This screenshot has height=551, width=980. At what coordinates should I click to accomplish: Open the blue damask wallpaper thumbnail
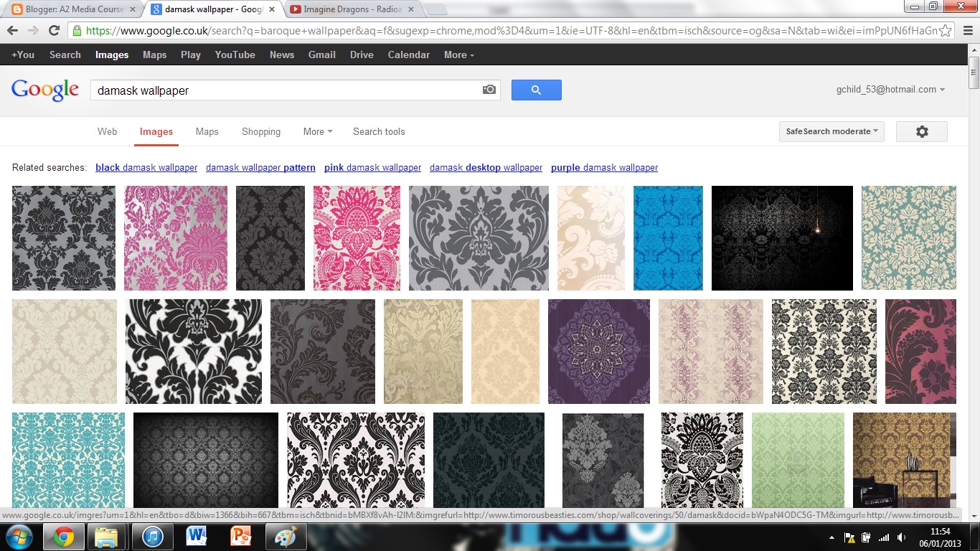(x=668, y=238)
